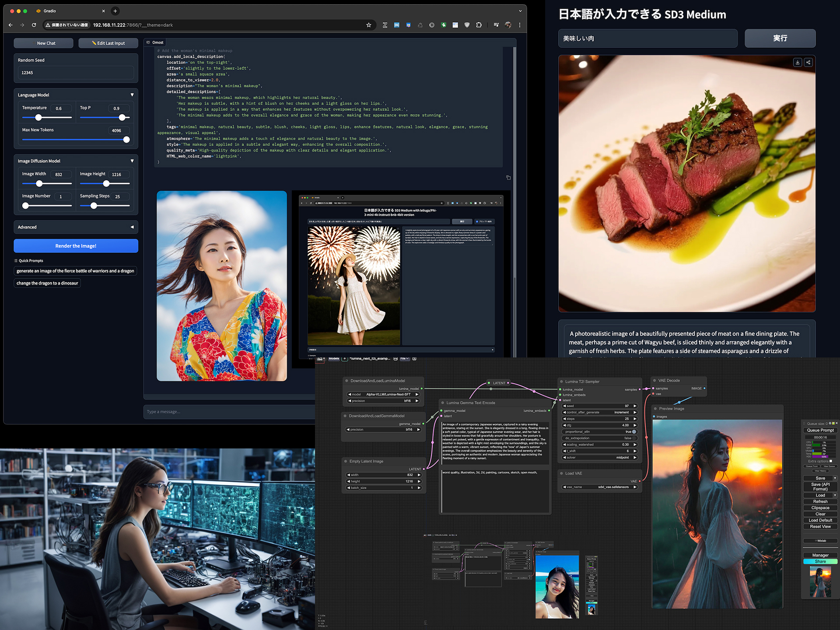
Task: Click the Share button in ComfyUI
Action: (x=820, y=561)
